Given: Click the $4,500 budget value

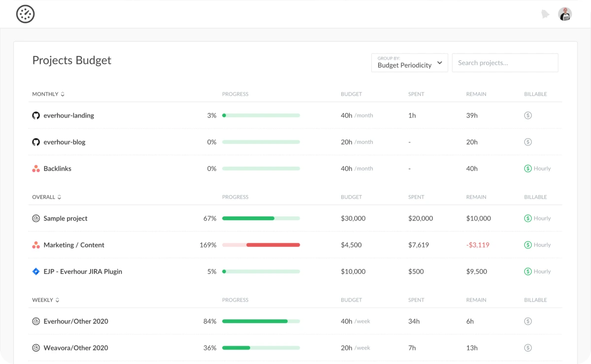Looking at the screenshot, I should [351, 245].
